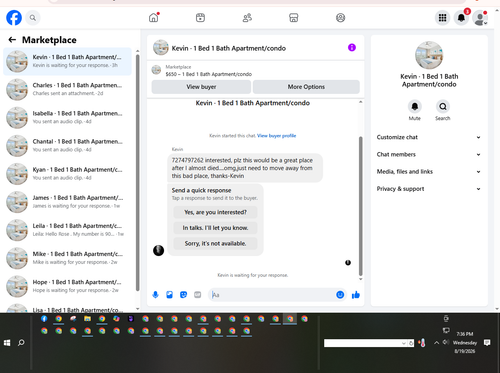Open the GIF picker icon

coord(198,295)
